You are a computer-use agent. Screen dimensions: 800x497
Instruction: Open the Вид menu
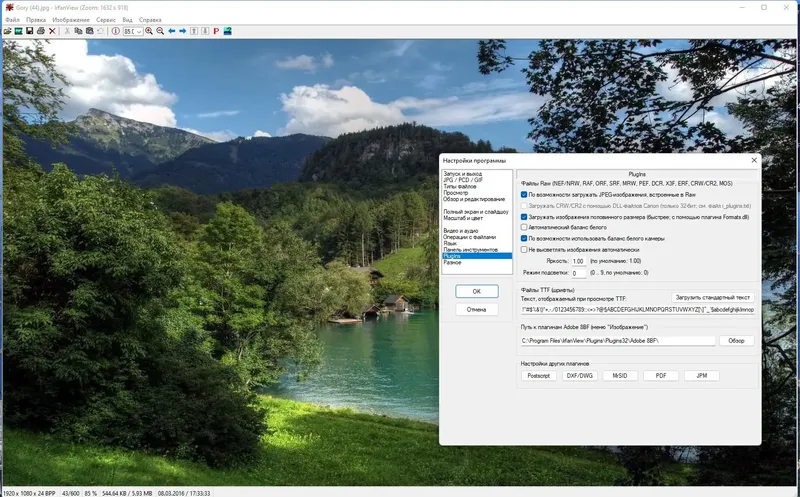coord(128,20)
